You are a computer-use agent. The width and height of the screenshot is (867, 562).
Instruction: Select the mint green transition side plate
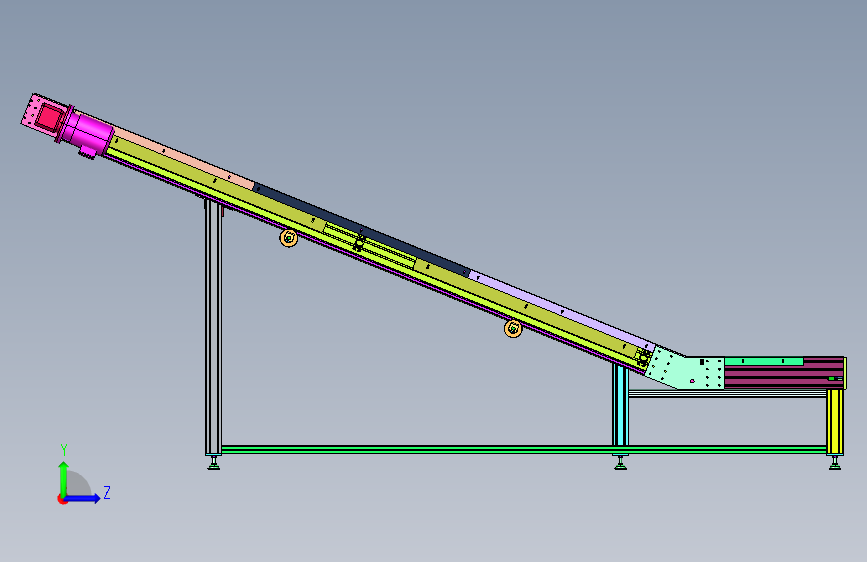click(x=686, y=370)
